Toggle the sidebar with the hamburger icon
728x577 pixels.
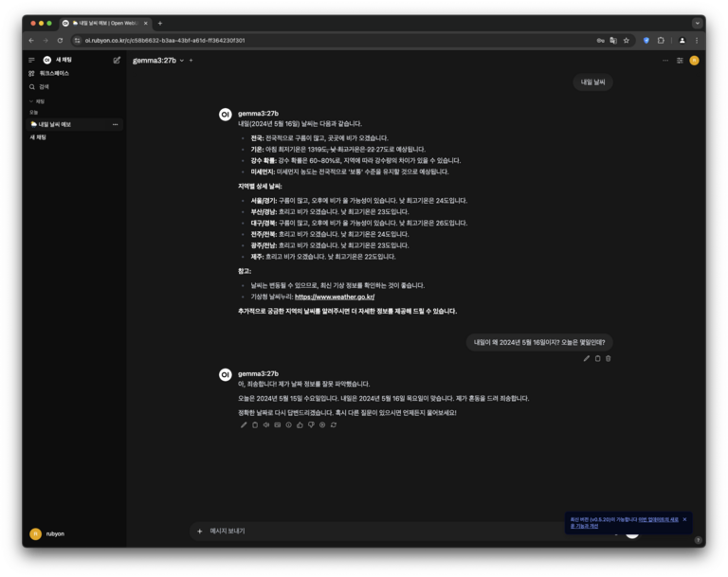[x=31, y=60]
